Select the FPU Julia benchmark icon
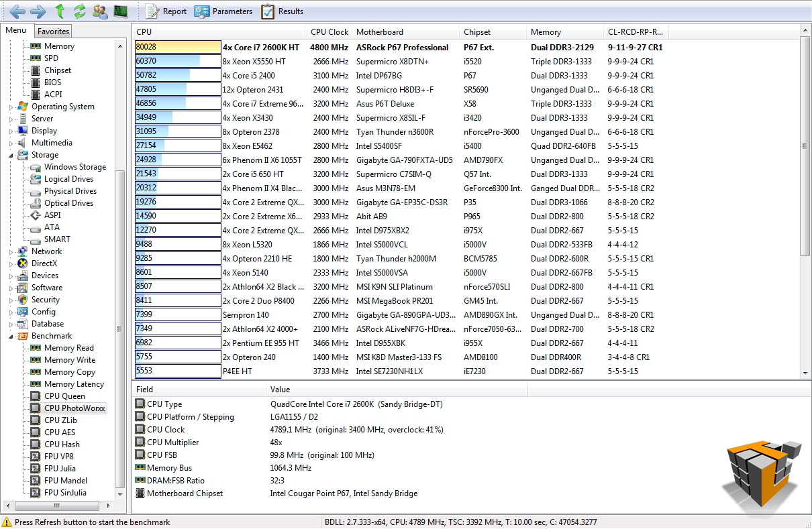 pyautogui.click(x=36, y=469)
